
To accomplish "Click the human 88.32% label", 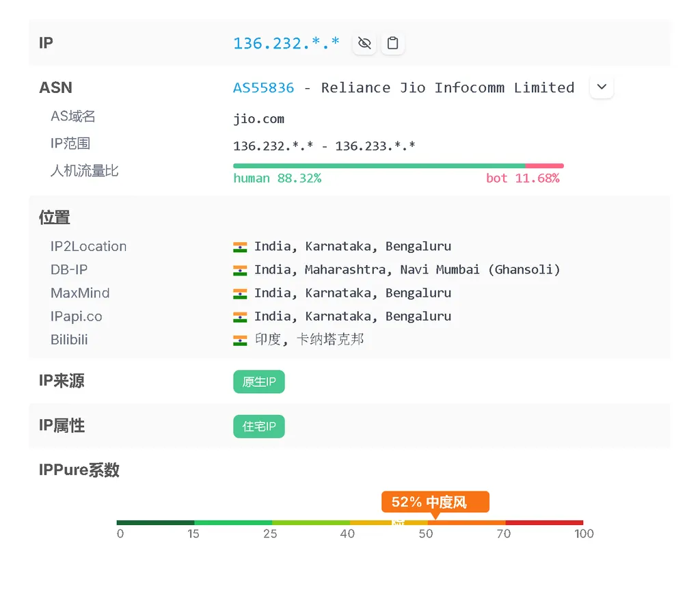I will pos(278,178).
